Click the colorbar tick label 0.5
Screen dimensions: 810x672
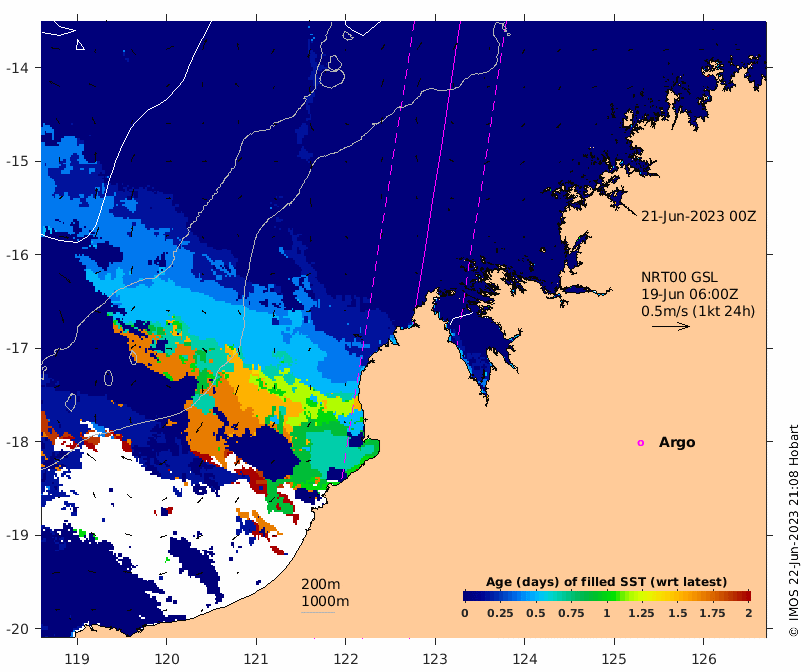pos(536,614)
